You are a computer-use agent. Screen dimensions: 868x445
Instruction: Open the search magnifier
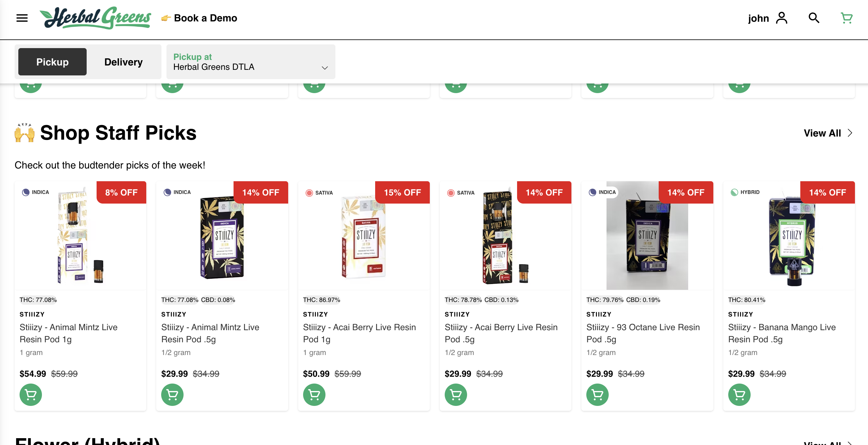(x=814, y=18)
